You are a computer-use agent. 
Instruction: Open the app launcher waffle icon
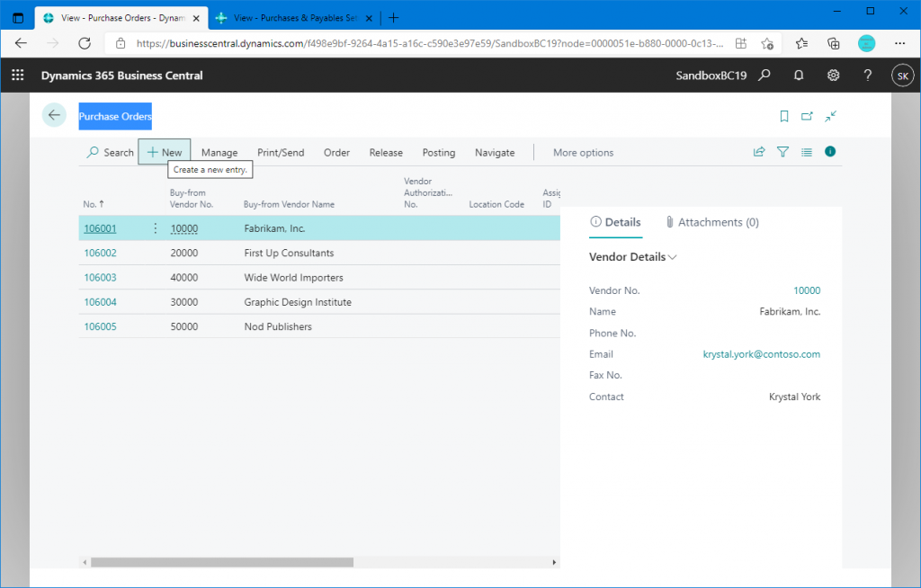[x=18, y=76]
